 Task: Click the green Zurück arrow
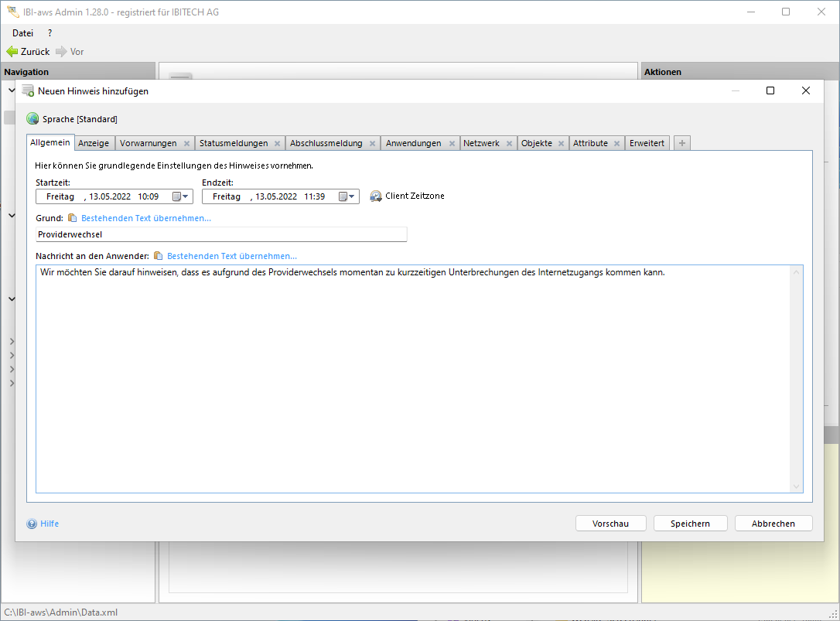12,52
